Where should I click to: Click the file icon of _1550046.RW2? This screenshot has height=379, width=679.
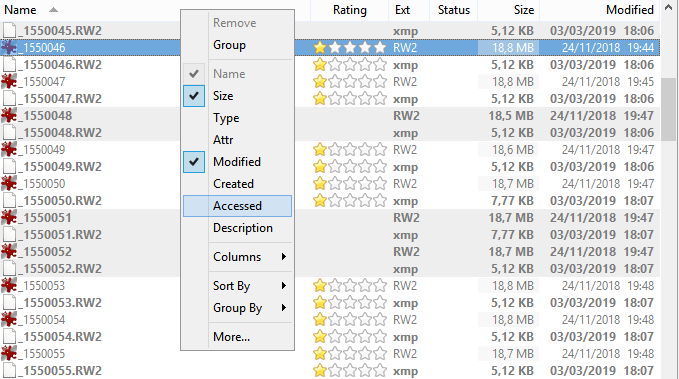click(9, 65)
